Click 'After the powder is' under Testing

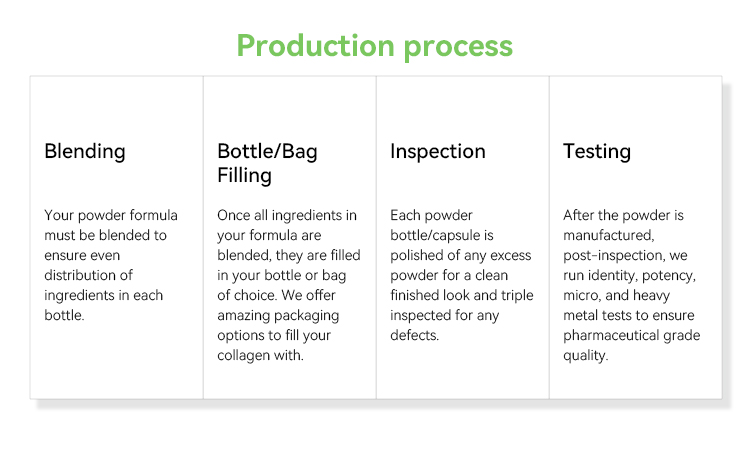[x=624, y=215]
